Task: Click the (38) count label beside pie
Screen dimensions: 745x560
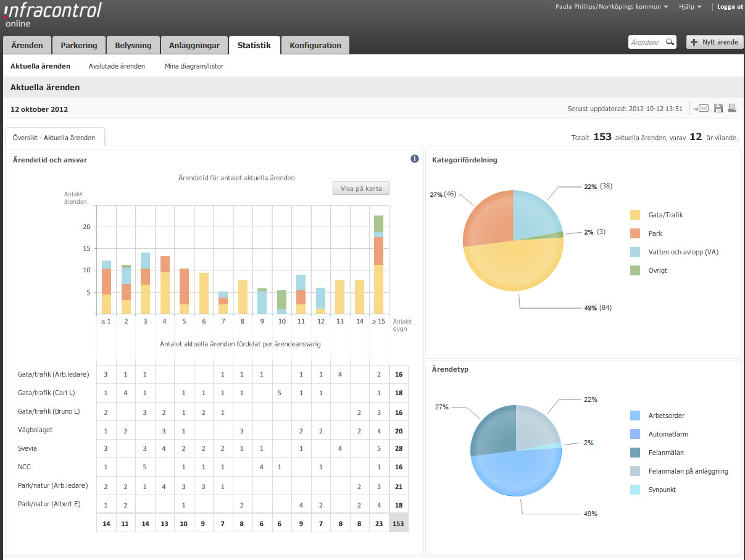Action: coord(605,186)
